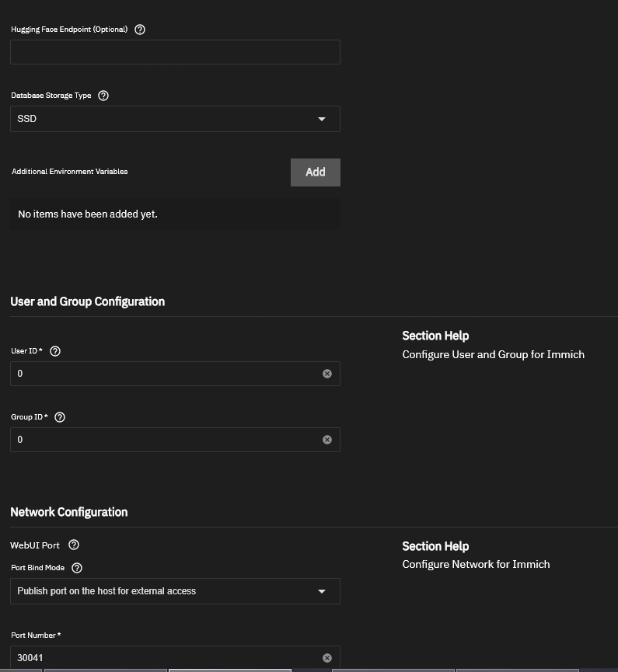Click help icon next to Hugging Face Endpoint

pyautogui.click(x=140, y=30)
